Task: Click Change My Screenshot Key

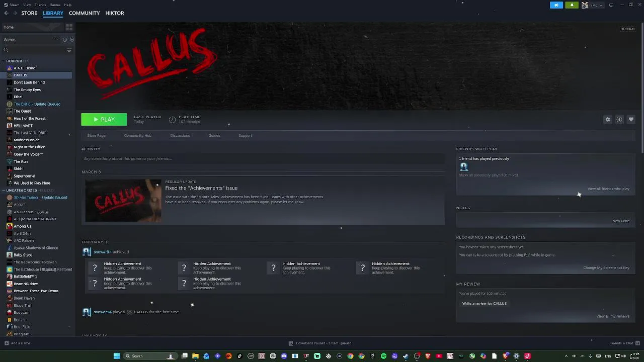Action: pos(606,268)
